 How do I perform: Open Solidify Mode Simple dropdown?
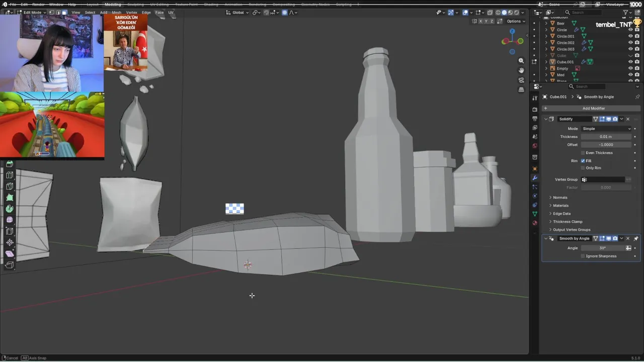(606, 129)
